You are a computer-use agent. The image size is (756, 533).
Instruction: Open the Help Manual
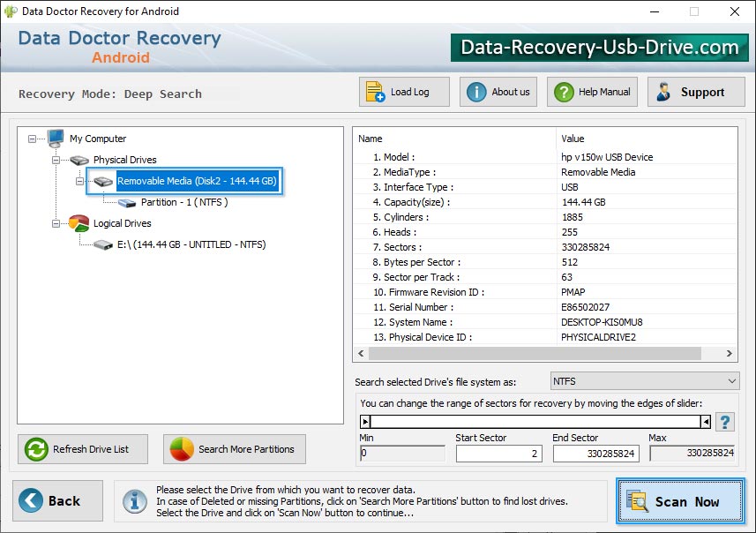(592, 92)
